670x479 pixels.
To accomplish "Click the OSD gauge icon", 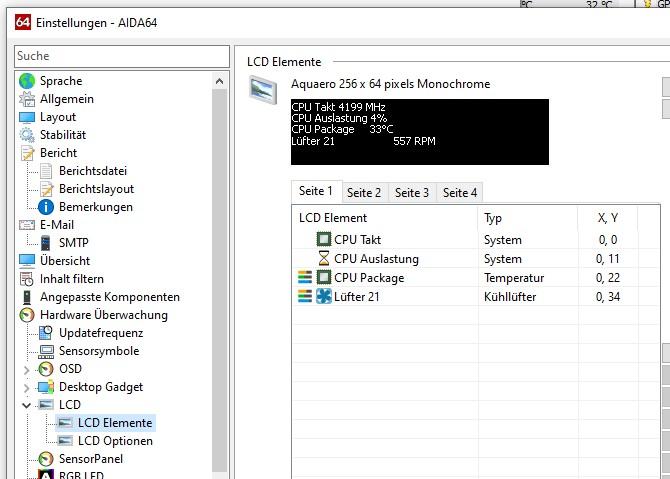I will click(x=46, y=369).
